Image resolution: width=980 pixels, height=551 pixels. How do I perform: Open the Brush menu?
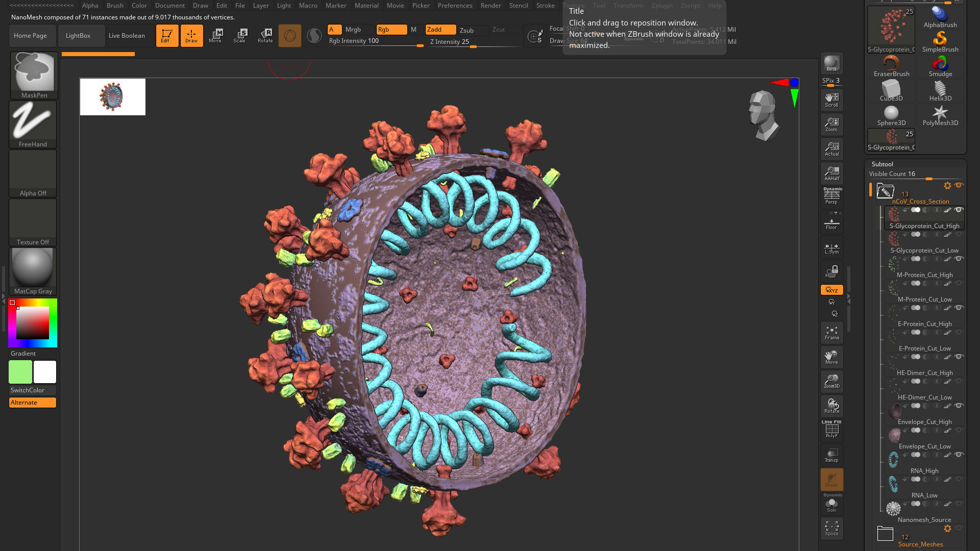pyautogui.click(x=115, y=5)
